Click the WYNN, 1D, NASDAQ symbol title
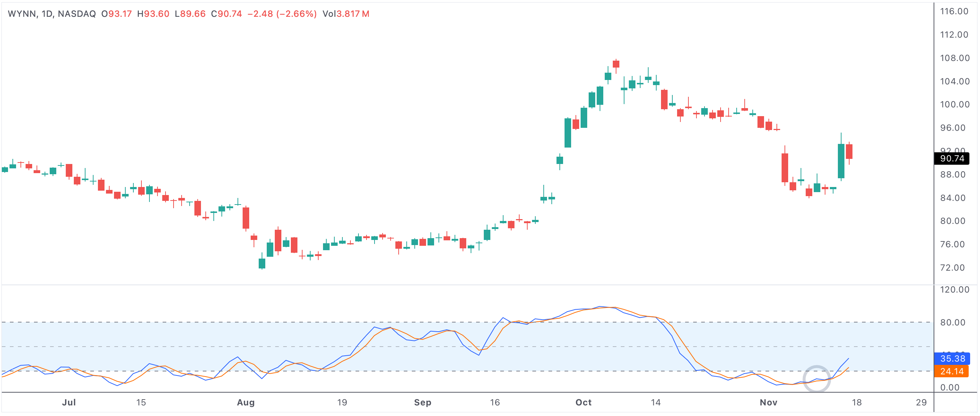980x416 pixels. pos(52,14)
